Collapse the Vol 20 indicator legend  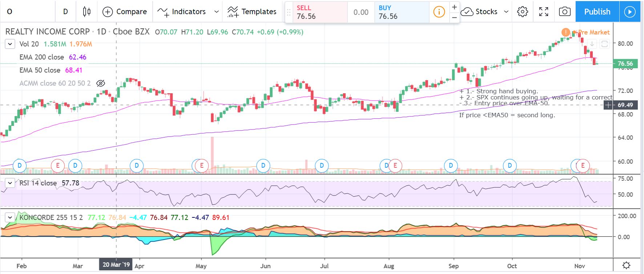point(10,44)
